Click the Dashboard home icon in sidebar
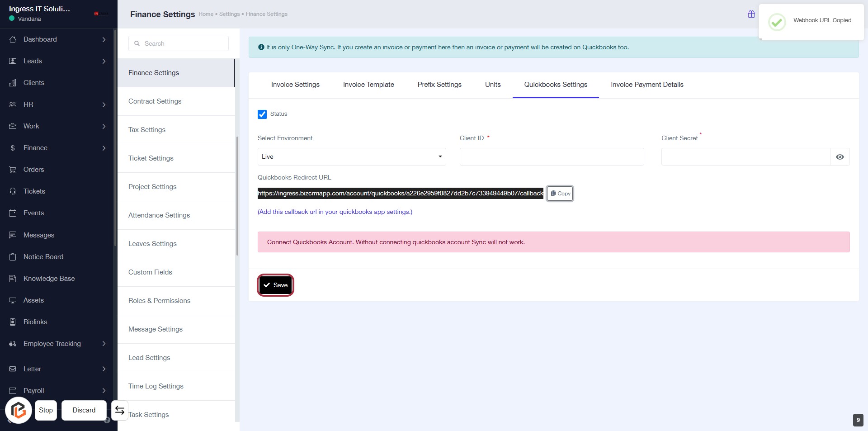 [13, 39]
